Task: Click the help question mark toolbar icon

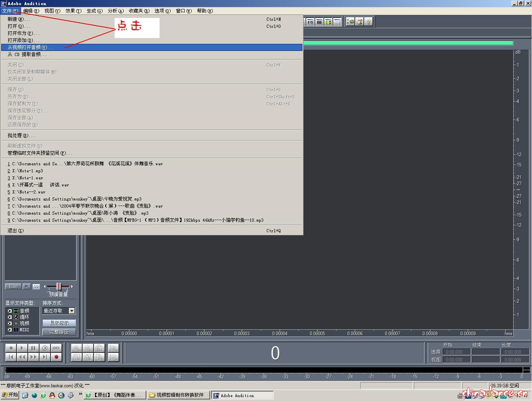Action: click(368, 22)
